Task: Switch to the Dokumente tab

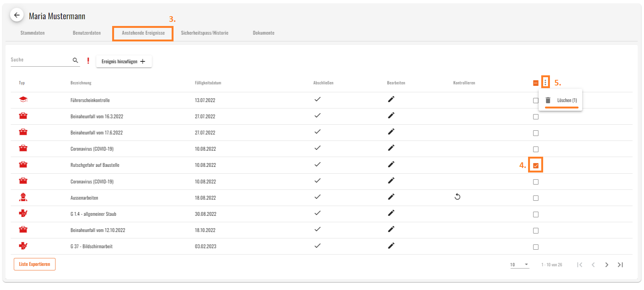Action: coord(263,33)
